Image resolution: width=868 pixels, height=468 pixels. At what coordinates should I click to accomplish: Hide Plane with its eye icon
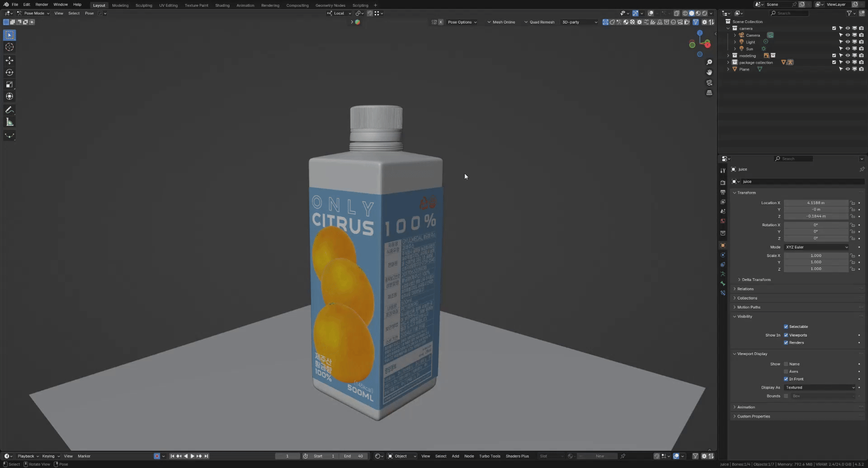[x=848, y=69]
